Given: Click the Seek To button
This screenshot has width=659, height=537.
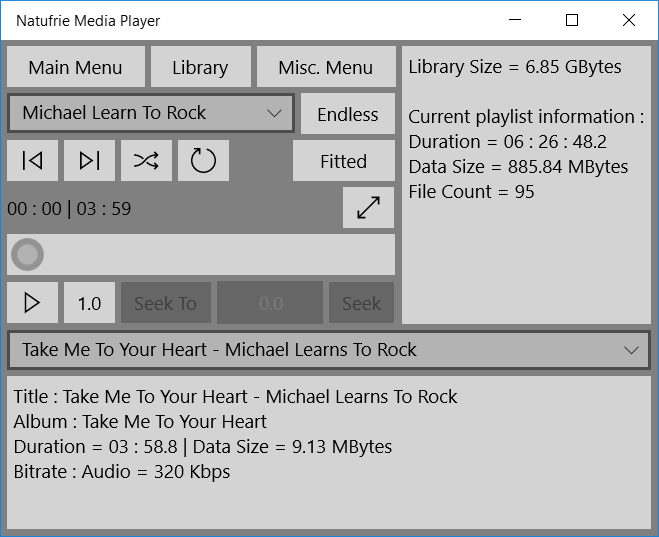Looking at the screenshot, I should (x=166, y=303).
